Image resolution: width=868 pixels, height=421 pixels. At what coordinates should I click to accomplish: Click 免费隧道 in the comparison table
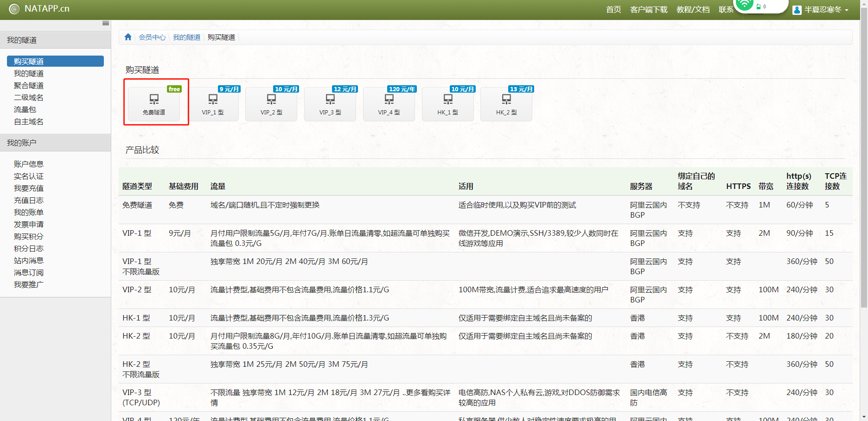pos(137,205)
